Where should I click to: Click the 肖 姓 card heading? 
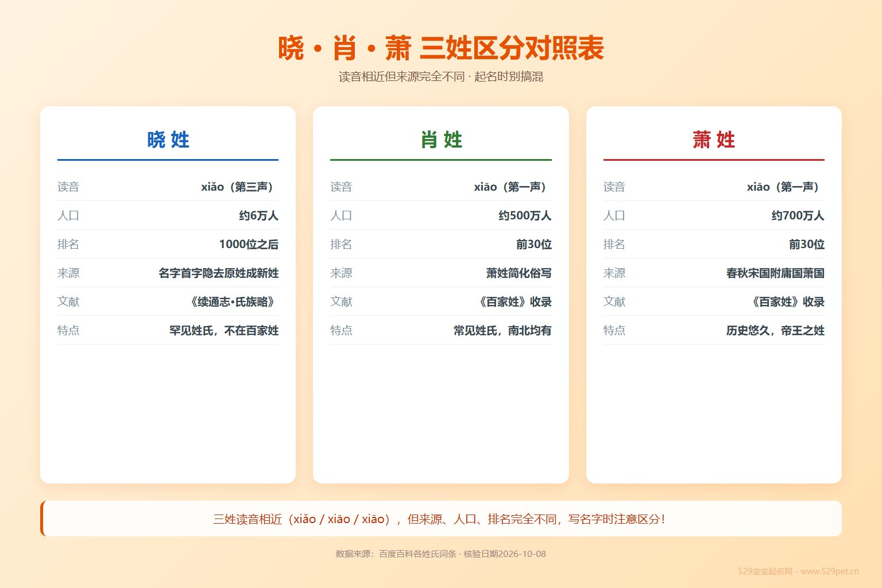coord(441,140)
